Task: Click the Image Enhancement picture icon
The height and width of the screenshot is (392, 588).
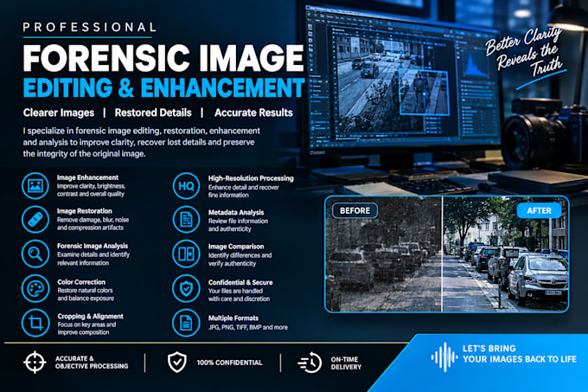Action: 35,186
